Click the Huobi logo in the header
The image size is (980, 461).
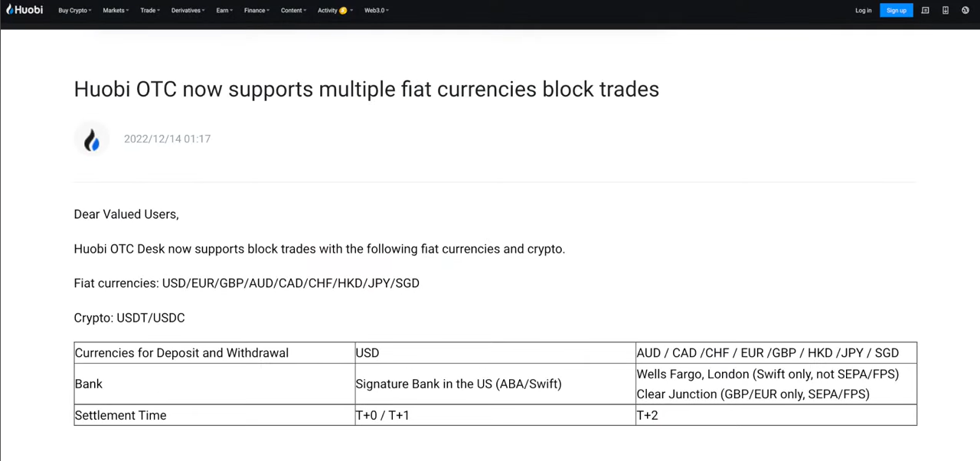[x=24, y=10]
